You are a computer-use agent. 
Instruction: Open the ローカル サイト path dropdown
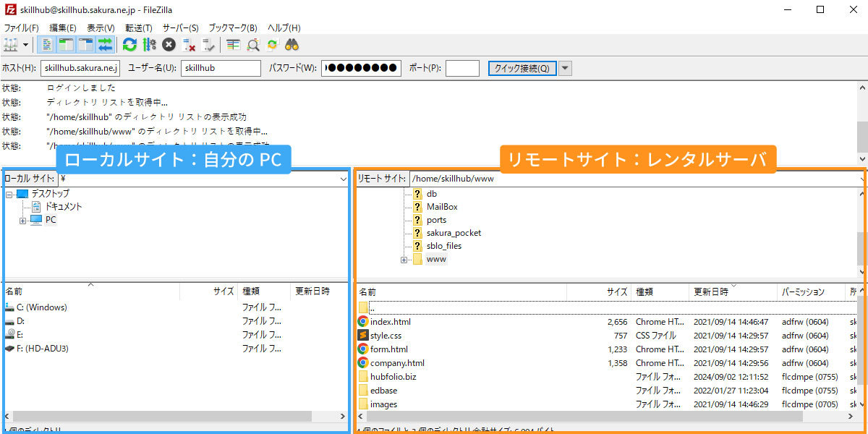342,178
